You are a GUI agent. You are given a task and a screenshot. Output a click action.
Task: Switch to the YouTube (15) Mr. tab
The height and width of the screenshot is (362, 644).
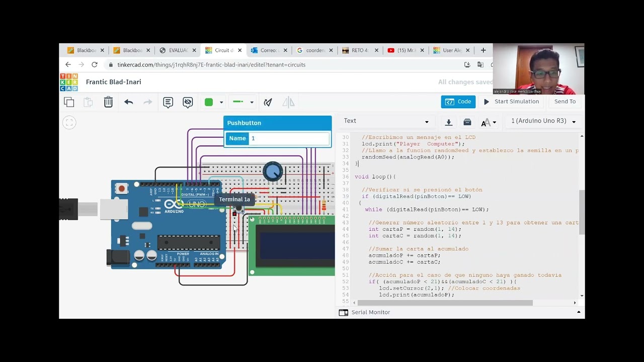[405, 50]
